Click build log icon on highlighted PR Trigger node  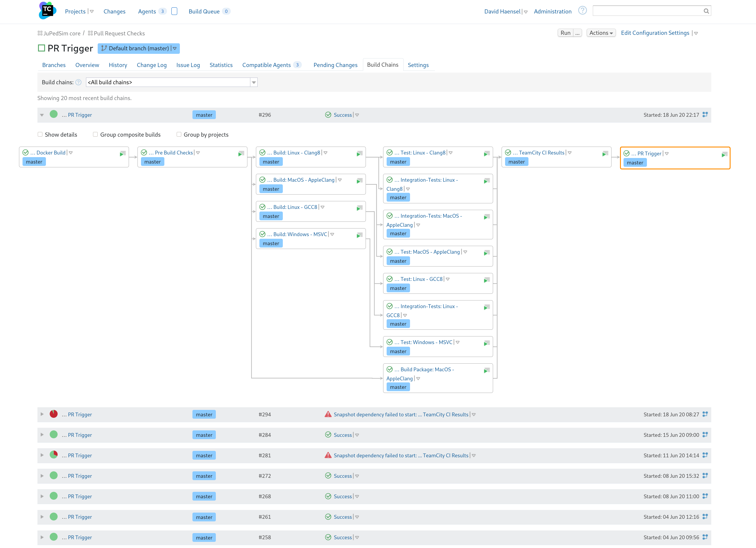click(724, 154)
